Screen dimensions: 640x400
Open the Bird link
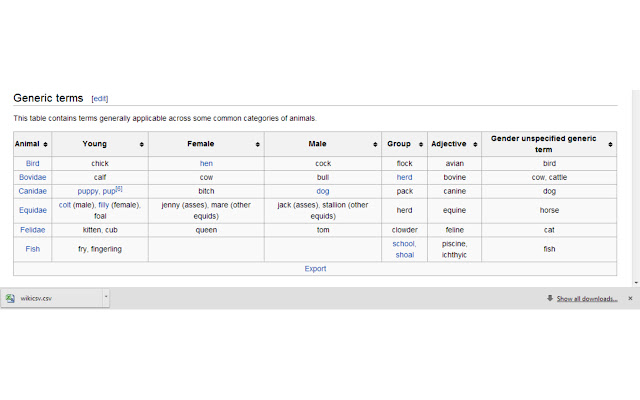[x=33, y=163]
